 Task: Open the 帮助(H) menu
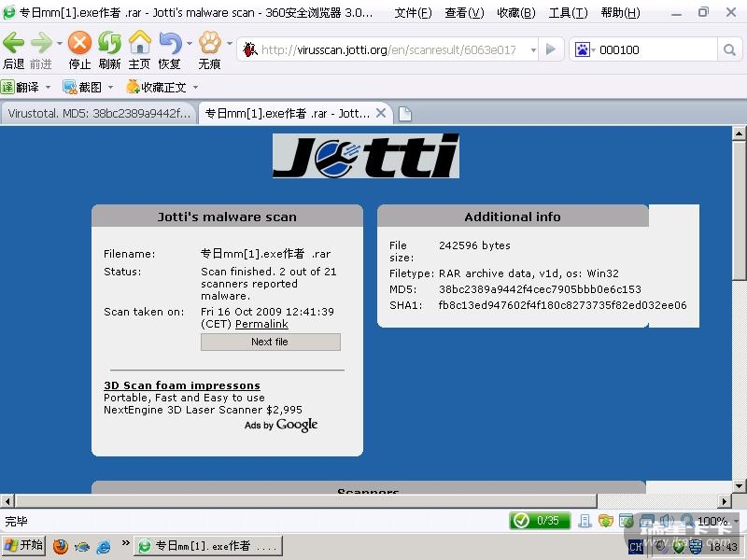[620, 13]
